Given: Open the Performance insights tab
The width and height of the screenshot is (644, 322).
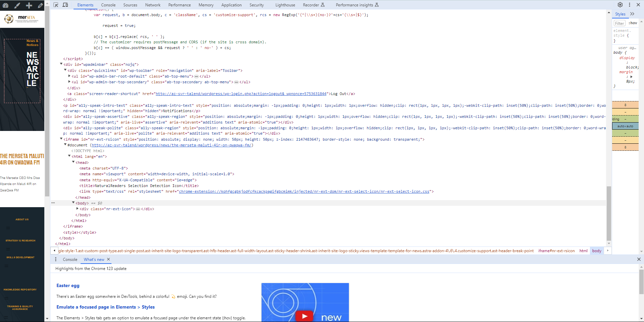Looking at the screenshot, I should pyautogui.click(x=357, y=5).
